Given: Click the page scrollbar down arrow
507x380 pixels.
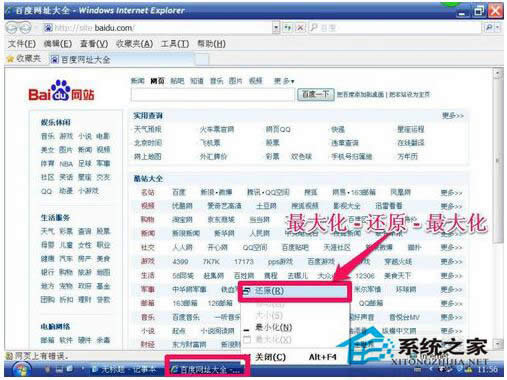Looking at the screenshot, I should [498, 344].
